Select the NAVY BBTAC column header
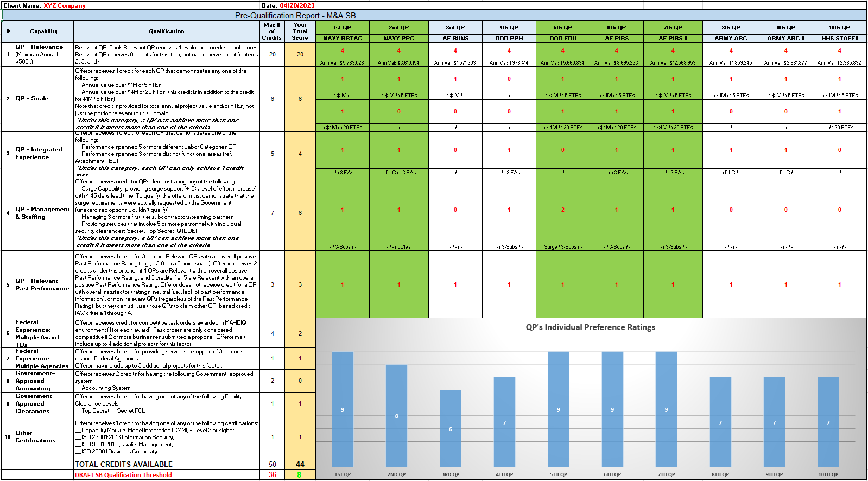The height and width of the screenshot is (481, 868). point(343,39)
